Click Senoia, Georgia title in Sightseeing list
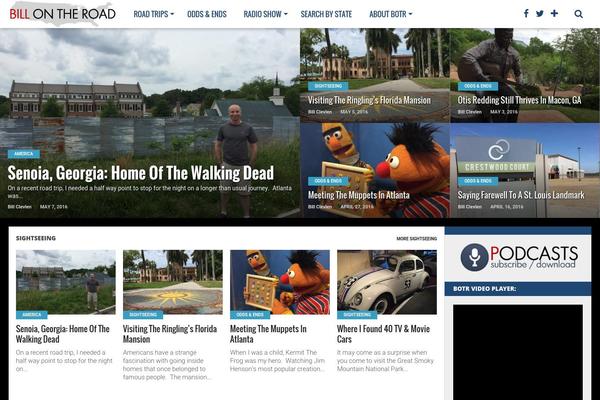600x400 pixels. click(63, 334)
